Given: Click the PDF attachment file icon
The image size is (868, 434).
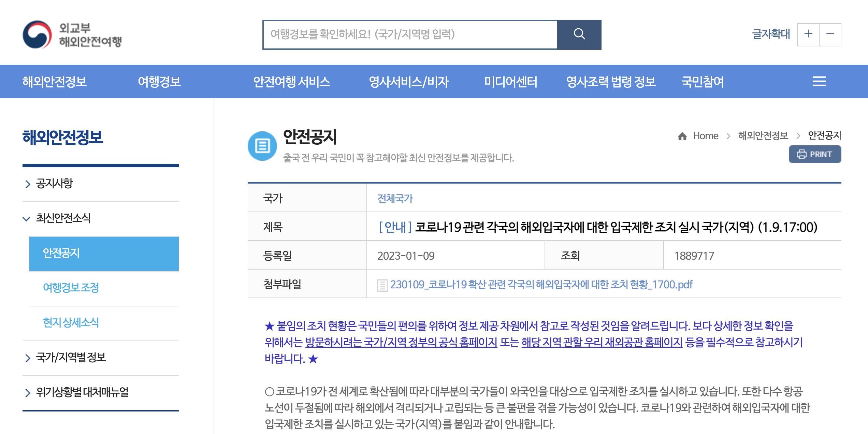Looking at the screenshot, I should [x=382, y=285].
